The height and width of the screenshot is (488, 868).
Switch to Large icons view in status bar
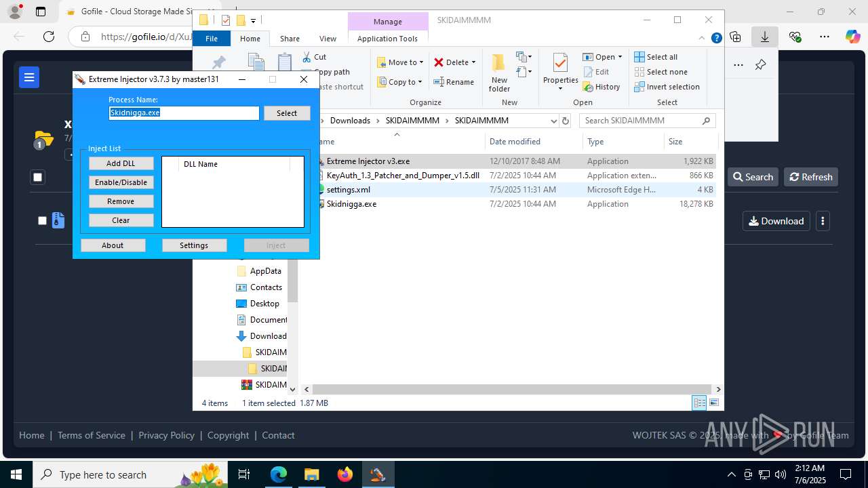click(713, 403)
